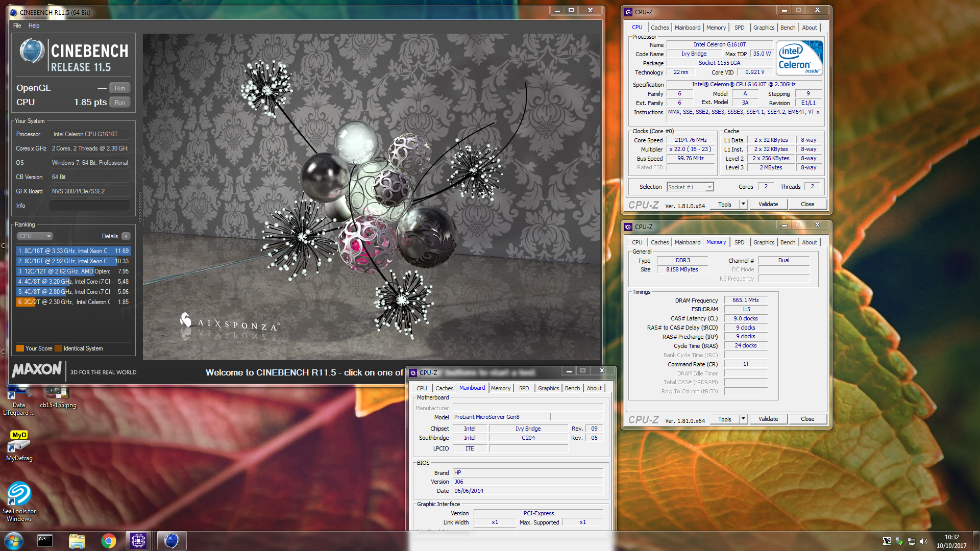The height and width of the screenshot is (551, 980).
Task: Open the CPU ranking type dropdown
Action: pos(35,236)
